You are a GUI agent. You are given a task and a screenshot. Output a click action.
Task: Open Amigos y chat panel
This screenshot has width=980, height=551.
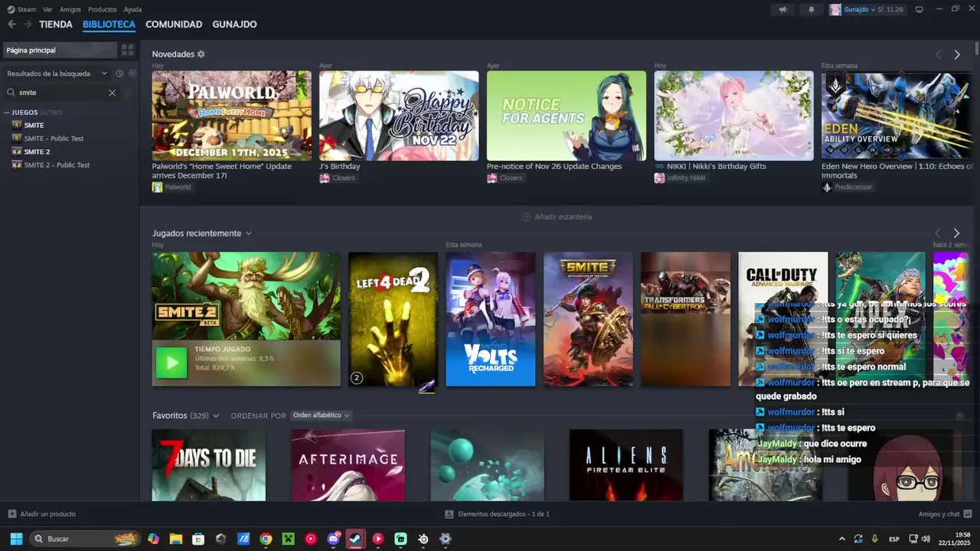point(945,514)
